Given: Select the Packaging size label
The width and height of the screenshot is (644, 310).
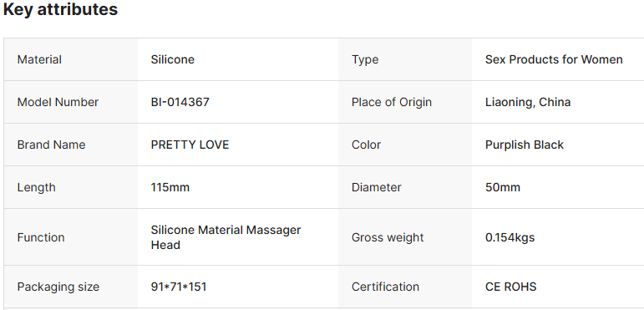Looking at the screenshot, I should point(58,287).
